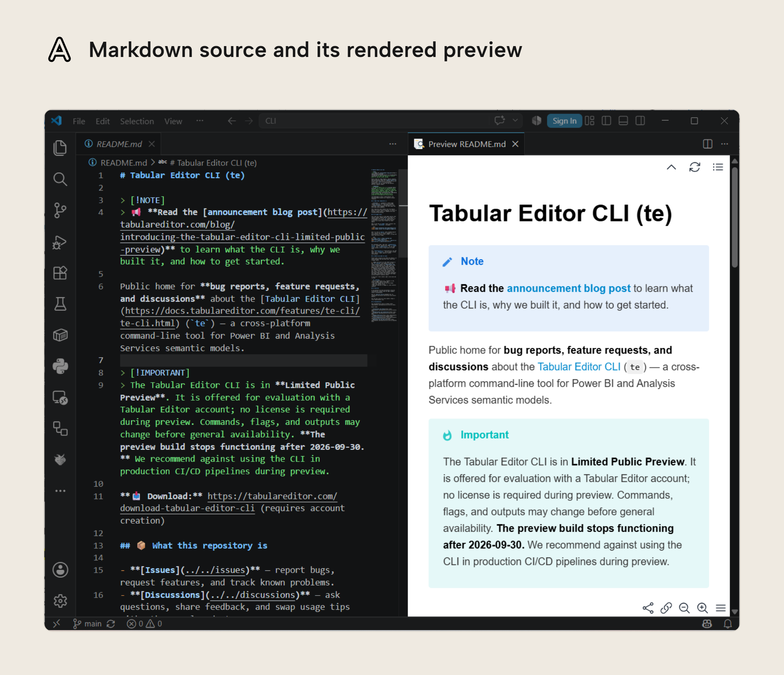Screen dimensions: 784x675
Task: Toggle the primary side bar
Action: click(x=606, y=121)
